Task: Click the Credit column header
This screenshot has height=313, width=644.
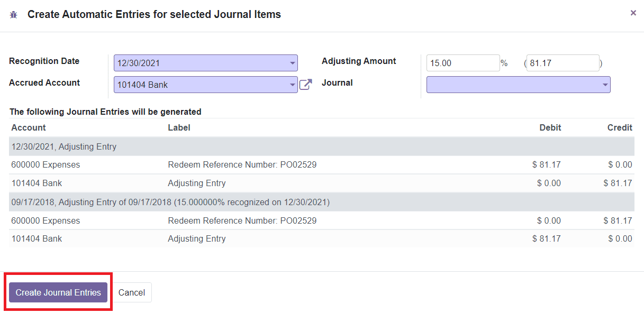Action: [x=620, y=127]
